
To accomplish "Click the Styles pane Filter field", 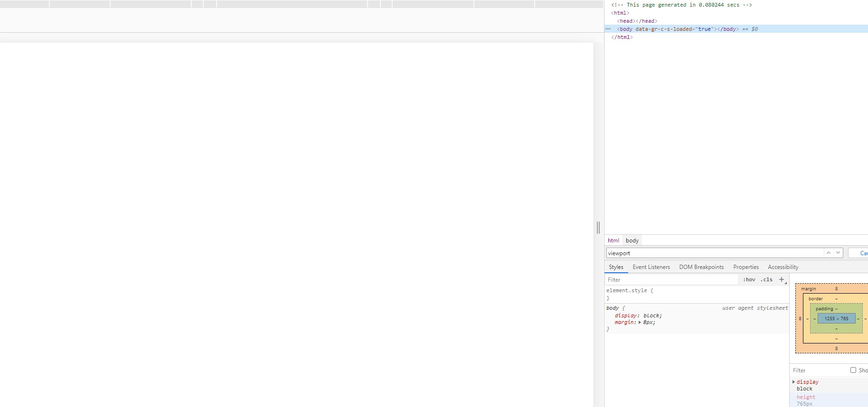I will coord(672,280).
